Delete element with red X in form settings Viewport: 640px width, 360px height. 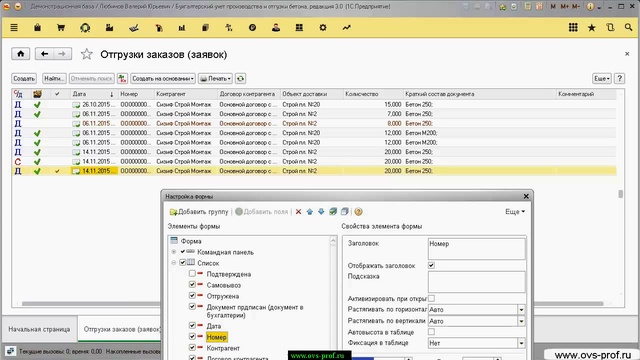point(298,211)
